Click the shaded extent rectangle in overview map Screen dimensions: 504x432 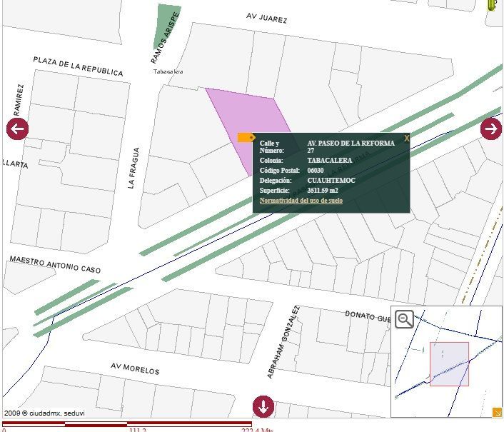pyautogui.click(x=449, y=364)
